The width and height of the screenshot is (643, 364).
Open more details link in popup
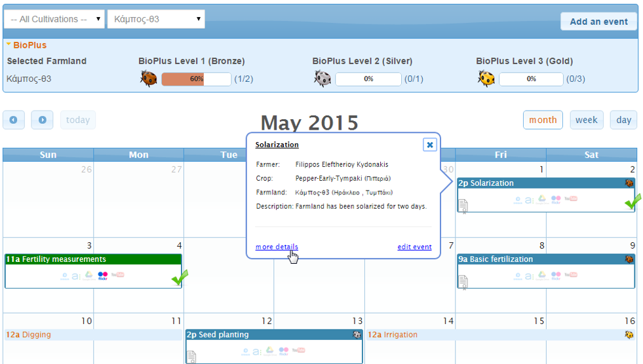277,247
